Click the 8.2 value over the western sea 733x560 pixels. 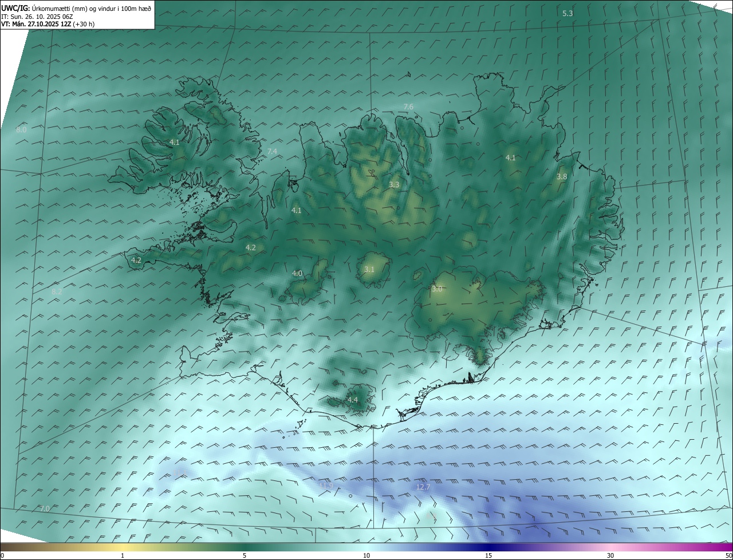coord(57,291)
